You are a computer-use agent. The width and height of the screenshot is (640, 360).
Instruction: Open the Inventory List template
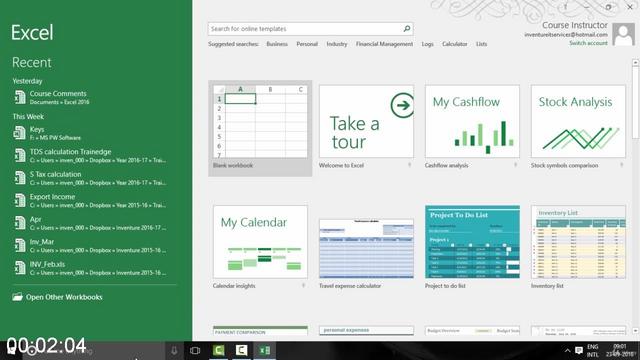(x=578, y=242)
